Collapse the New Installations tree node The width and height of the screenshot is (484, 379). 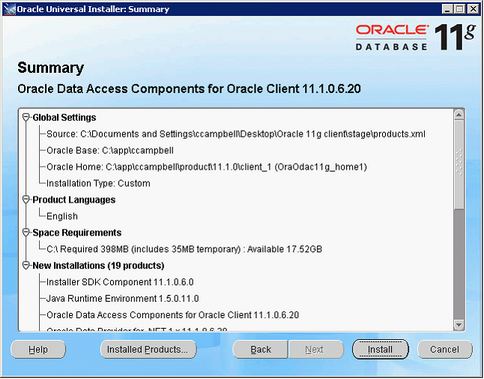pyautogui.click(x=26, y=265)
